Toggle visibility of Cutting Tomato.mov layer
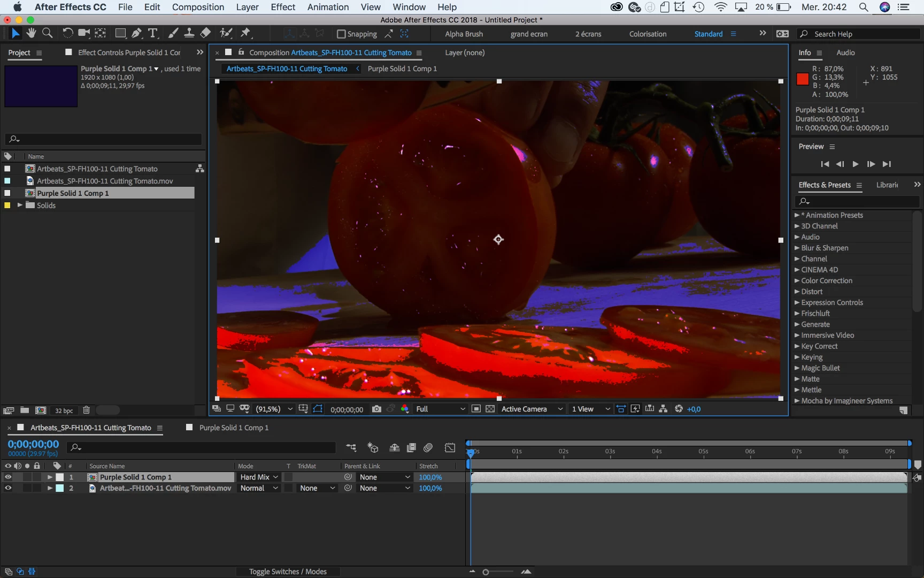924x578 pixels. (x=8, y=488)
